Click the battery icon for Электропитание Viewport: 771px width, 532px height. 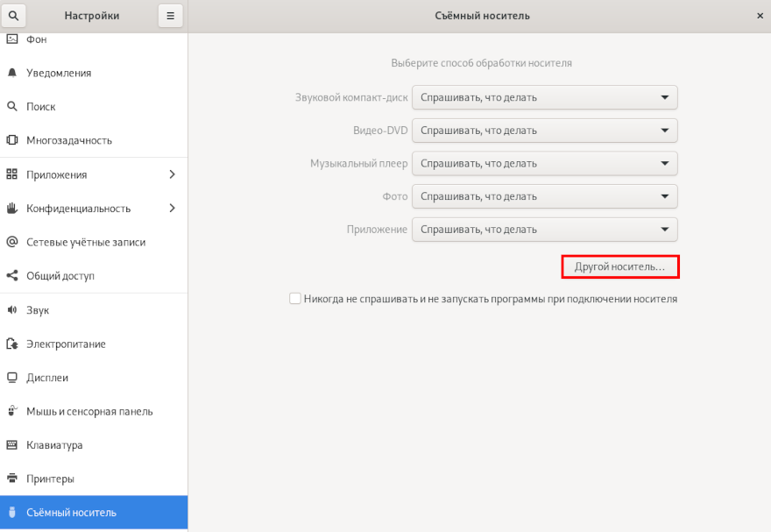[x=12, y=344]
